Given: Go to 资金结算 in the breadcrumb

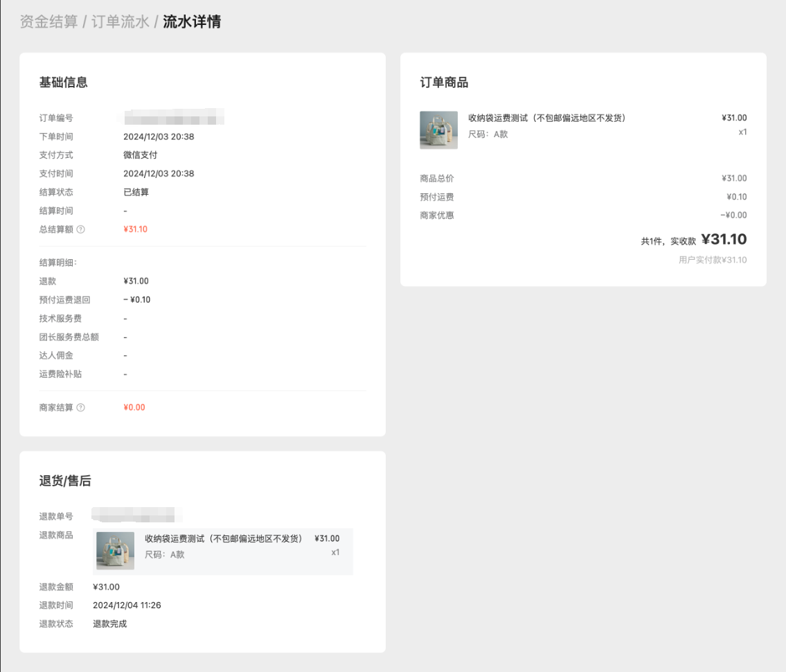Looking at the screenshot, I should [x=48, y=21].
